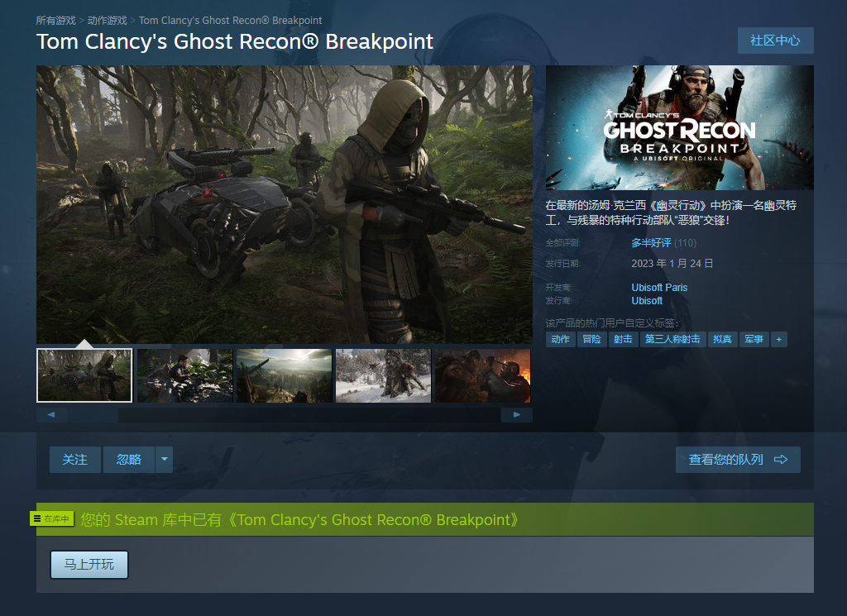Click the 关注 follow button
The width and height of the screenshot is (847, 616).
(75, 460)
